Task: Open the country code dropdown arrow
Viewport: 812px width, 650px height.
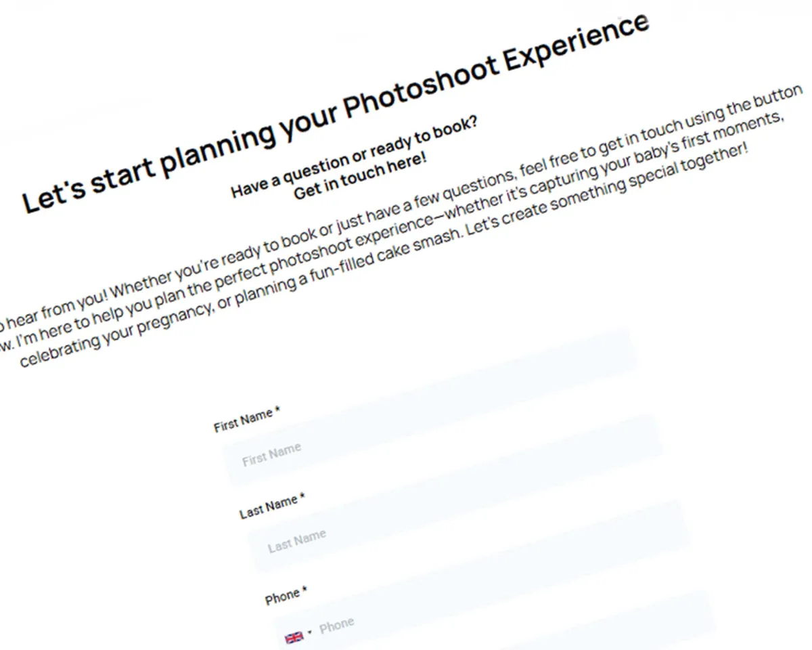Action: pyautogui.click(x=310, y=632)
